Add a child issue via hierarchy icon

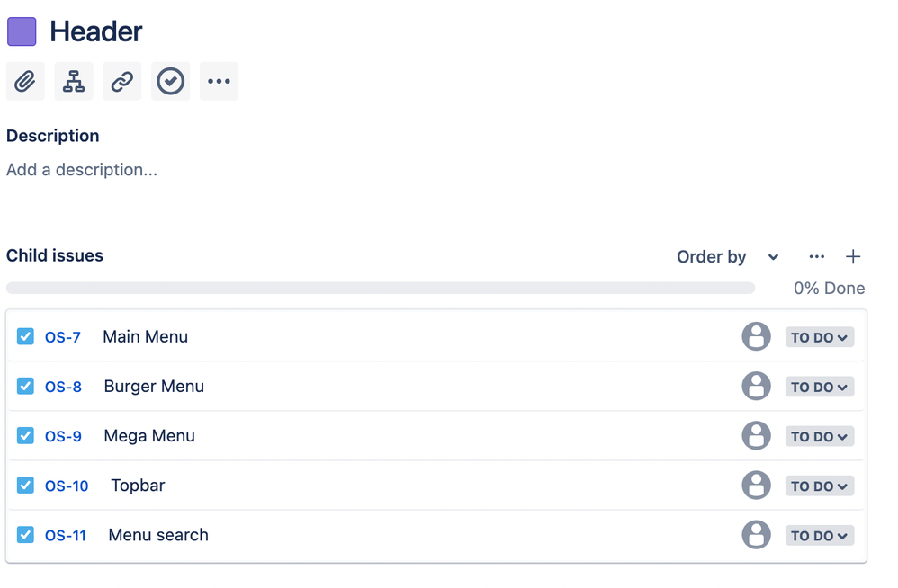click(x=74, y=81)
